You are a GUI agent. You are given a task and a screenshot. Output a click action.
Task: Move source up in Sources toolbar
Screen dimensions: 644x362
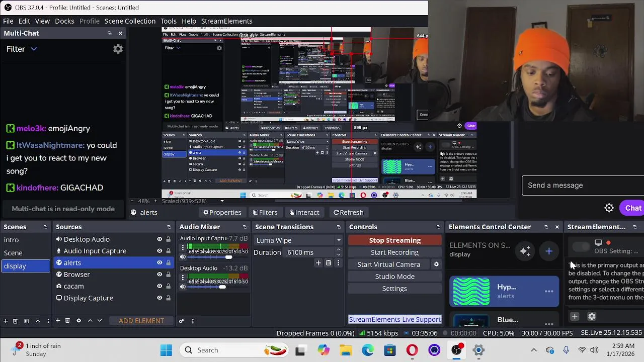(x=90, y=321)
